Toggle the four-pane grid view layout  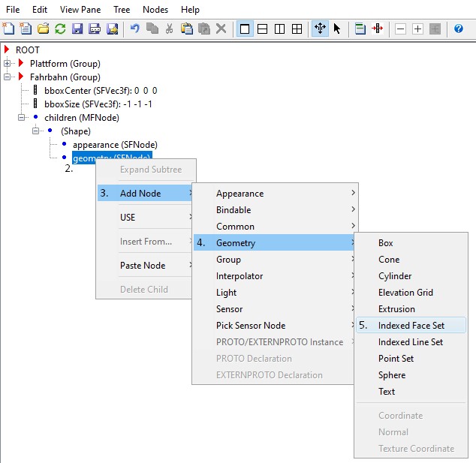(x=297, y=29)
